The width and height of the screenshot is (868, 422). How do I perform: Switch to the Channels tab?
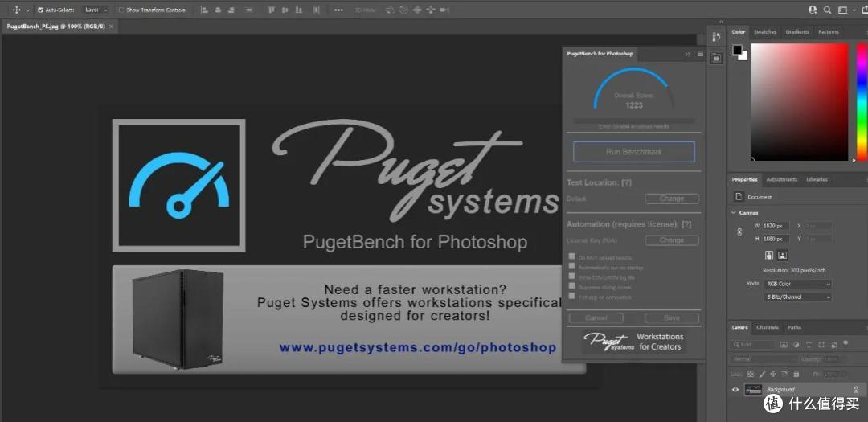click(x=768, y=327)
